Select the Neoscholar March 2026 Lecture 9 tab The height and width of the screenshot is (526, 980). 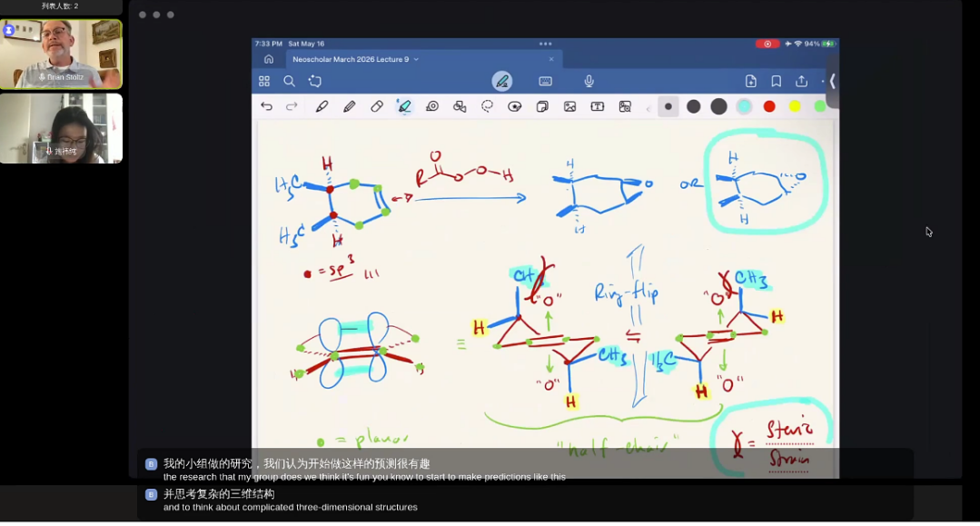pos(424,59)
